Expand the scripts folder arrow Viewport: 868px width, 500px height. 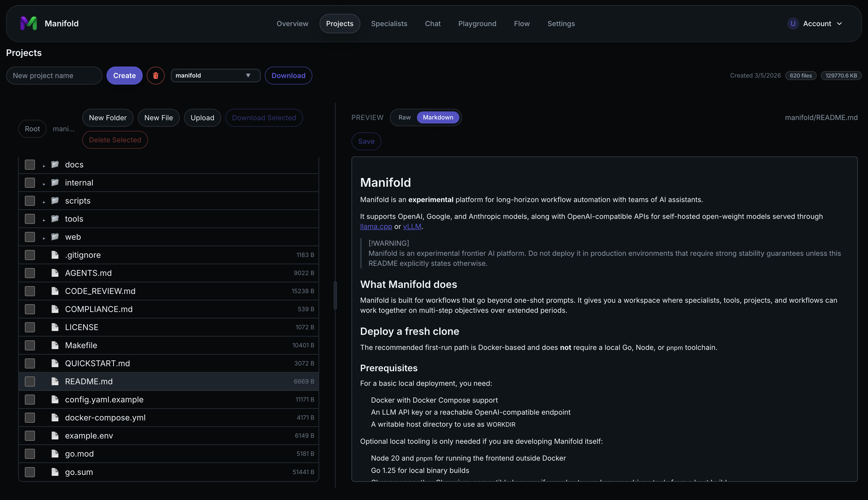(44, 202)
